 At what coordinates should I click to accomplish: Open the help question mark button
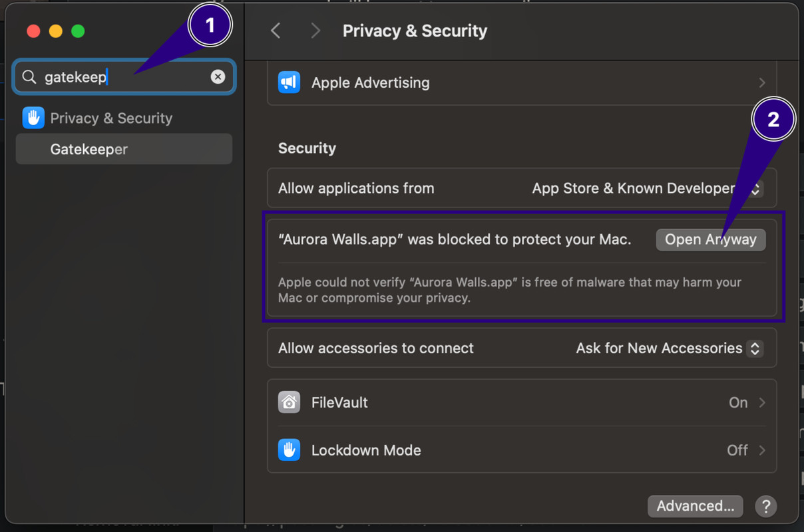click(766, 506)
